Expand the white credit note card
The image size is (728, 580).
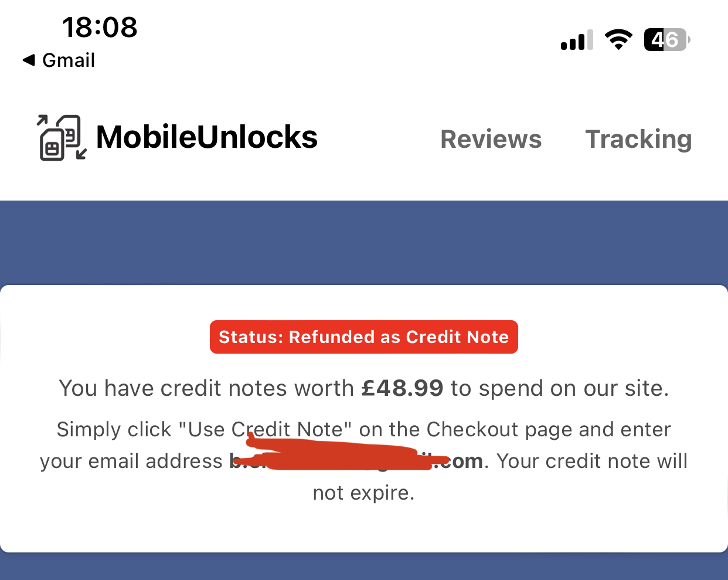click(364, 418)
